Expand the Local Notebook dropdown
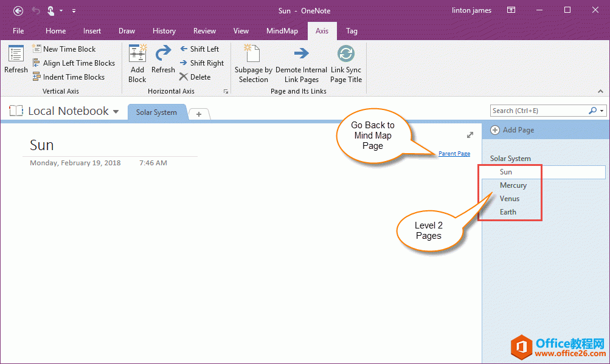Image resolution: width=610 pixels, height=364 pixels. (116, 112)
